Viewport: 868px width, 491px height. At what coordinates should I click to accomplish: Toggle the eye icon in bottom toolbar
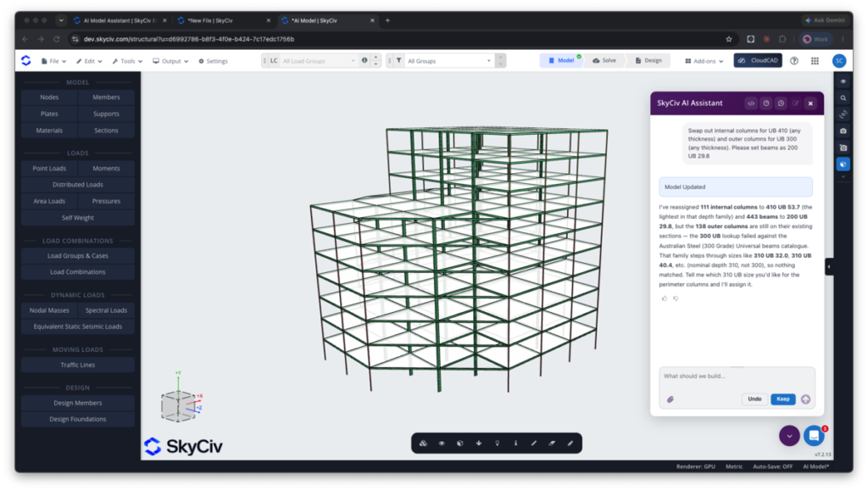(x=442, y=444)
